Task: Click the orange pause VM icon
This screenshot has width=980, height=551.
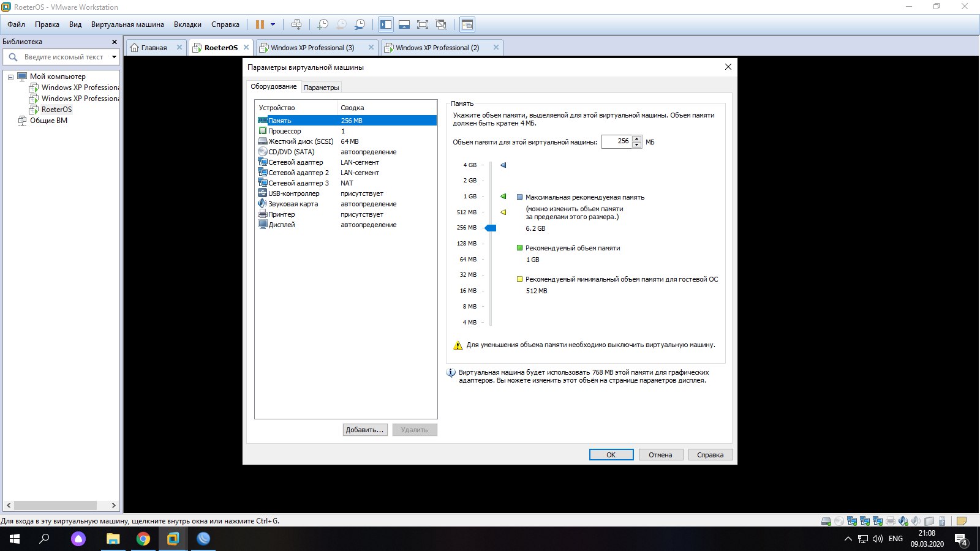Action: click(260, 24)
